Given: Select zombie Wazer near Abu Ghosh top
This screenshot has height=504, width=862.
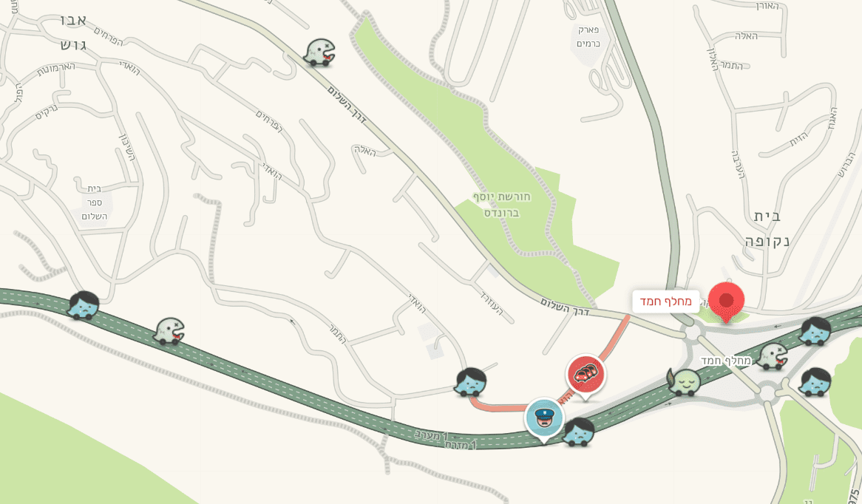Looking at the screenshot, I should [320, 53].
